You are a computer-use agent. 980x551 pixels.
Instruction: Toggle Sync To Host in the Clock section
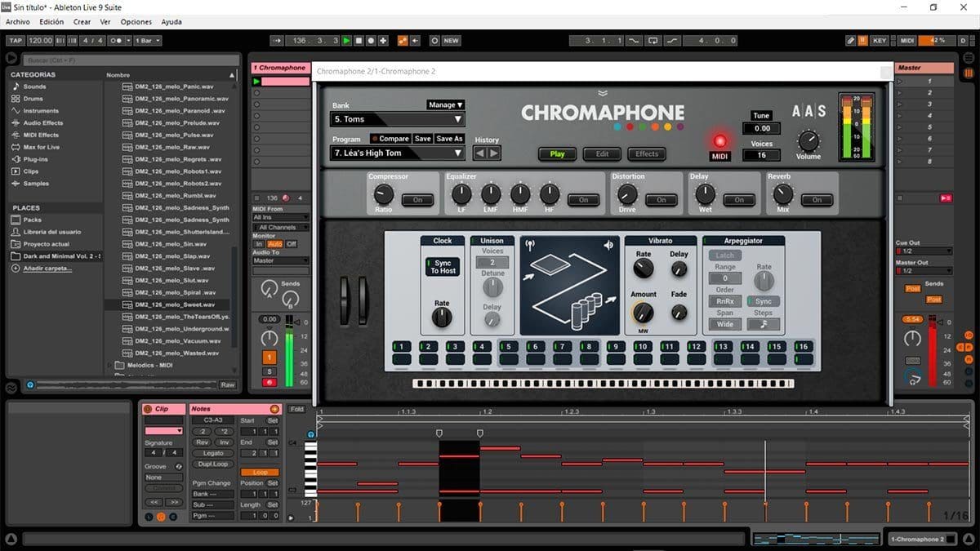tap(443, 267)
